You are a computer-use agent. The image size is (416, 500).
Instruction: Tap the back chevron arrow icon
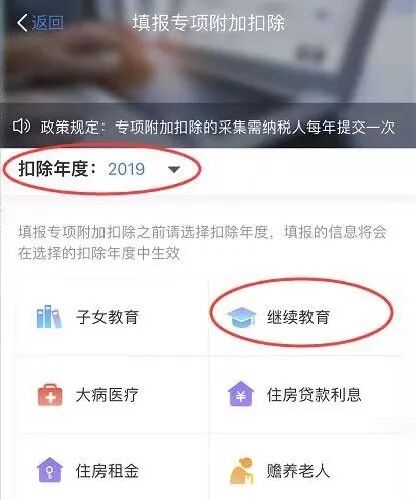click(x=22, y=23)
